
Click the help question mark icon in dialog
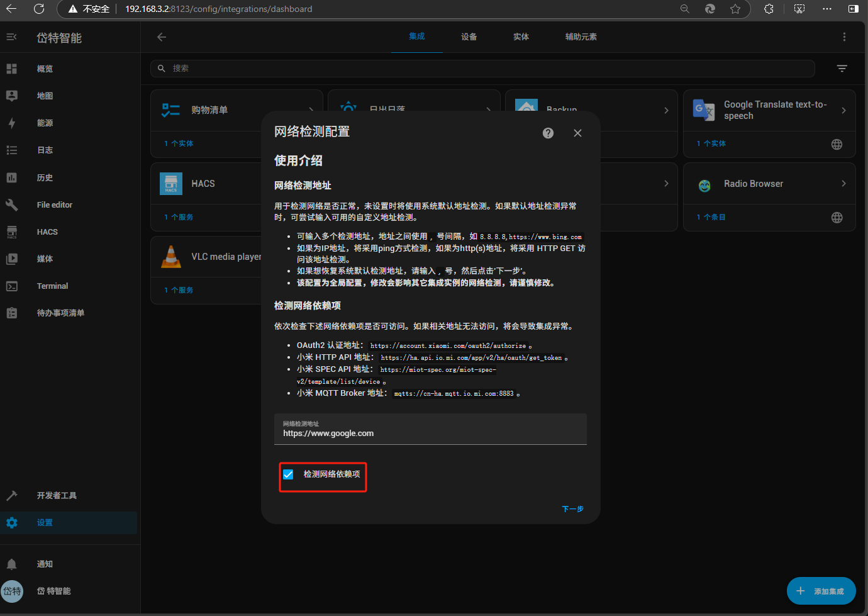tap(548, 133)
